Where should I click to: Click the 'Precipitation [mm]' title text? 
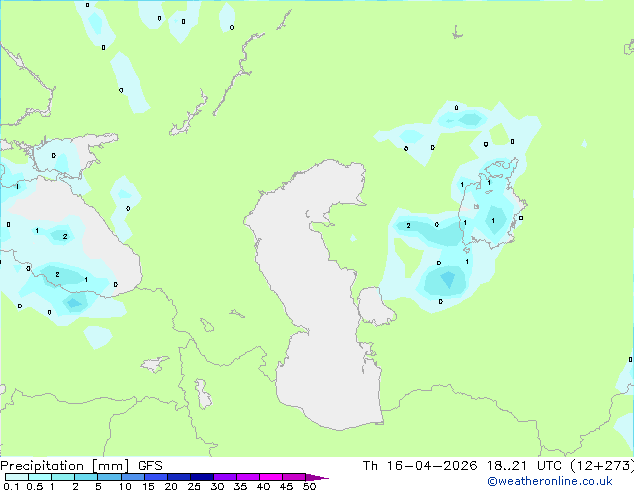pyautogui.click(x=65, y=466)
